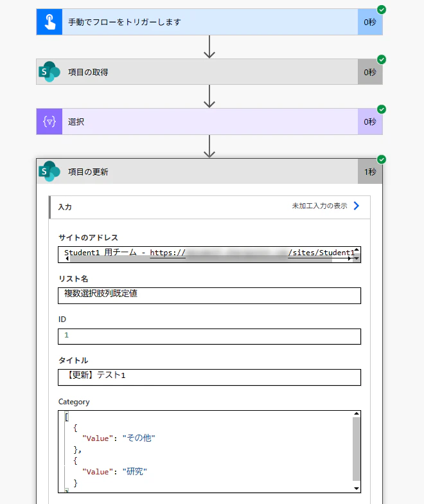
Task: Click success checkmark on 選択 step
Action: (x=382, y=109)
